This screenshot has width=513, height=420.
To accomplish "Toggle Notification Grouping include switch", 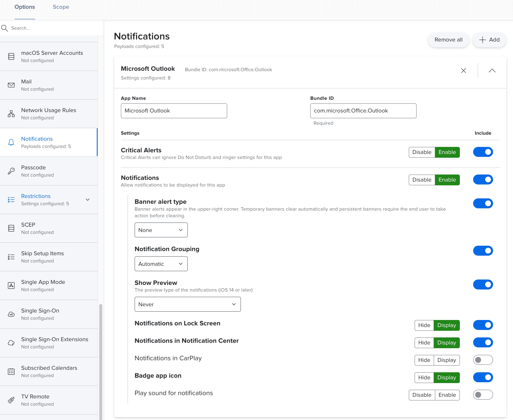I will pyautogui.click(x=483, y=251).
